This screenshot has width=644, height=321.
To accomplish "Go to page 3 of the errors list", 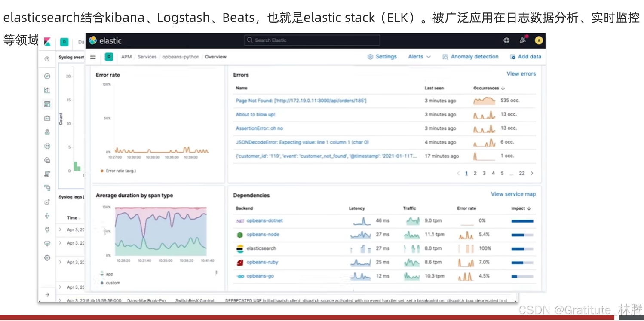I will 484,173.
